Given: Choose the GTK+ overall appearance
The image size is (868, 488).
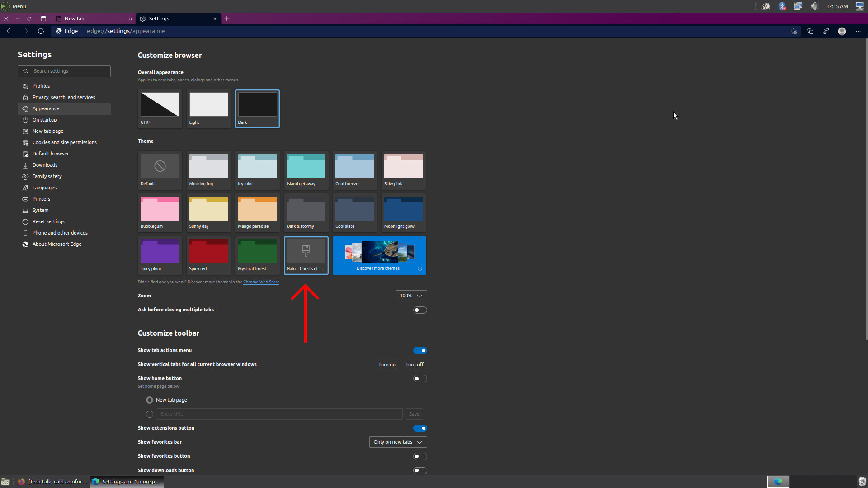Looking at the screenshot, I should coord(160,109).
